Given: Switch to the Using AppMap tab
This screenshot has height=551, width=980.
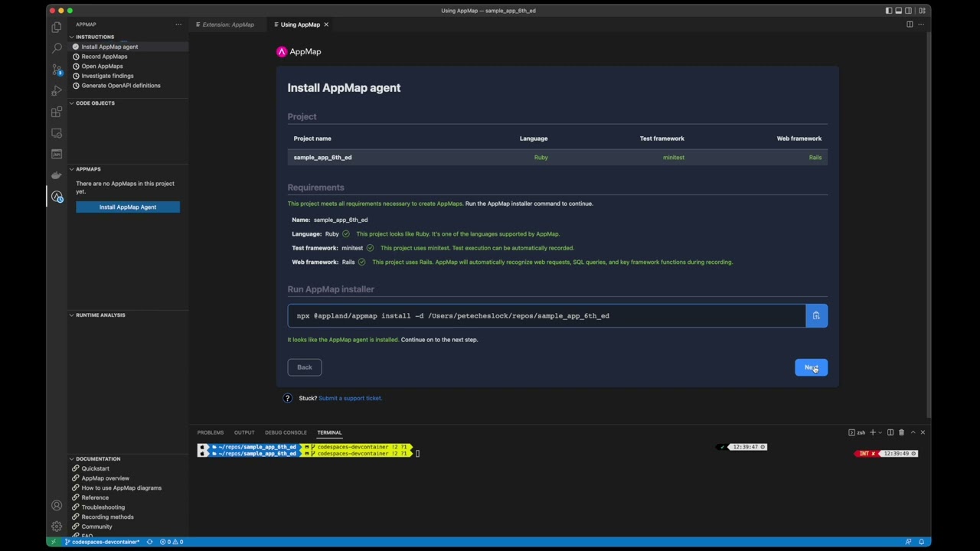Looking at the screenshot, I should click(300, 24).
